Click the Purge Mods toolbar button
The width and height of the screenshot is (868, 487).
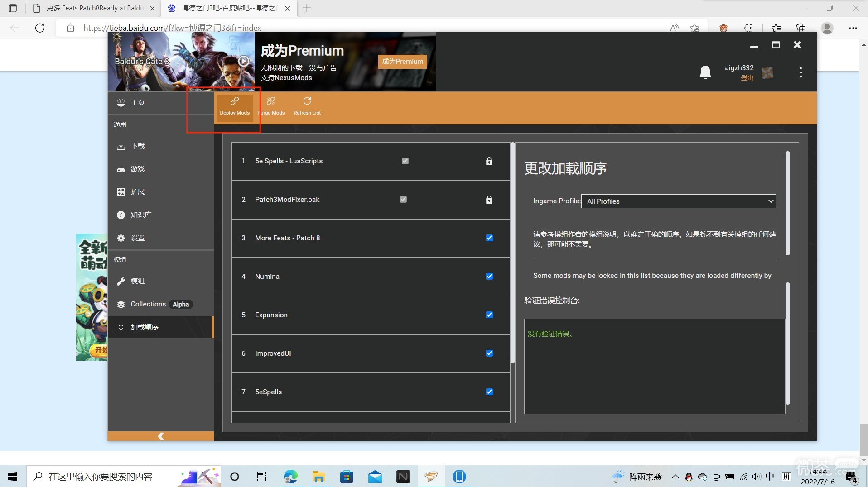tap(271, 107)
